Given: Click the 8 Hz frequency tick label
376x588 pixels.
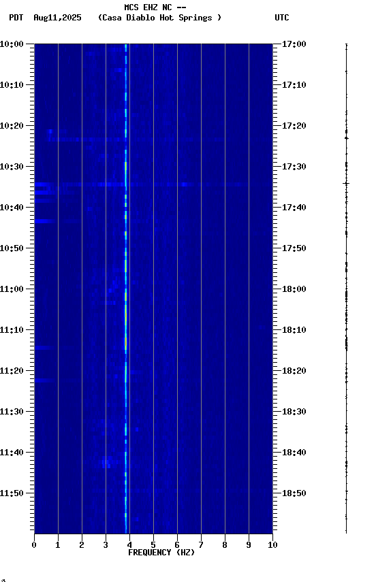Looking at the screenshot, I should point(225,545).
